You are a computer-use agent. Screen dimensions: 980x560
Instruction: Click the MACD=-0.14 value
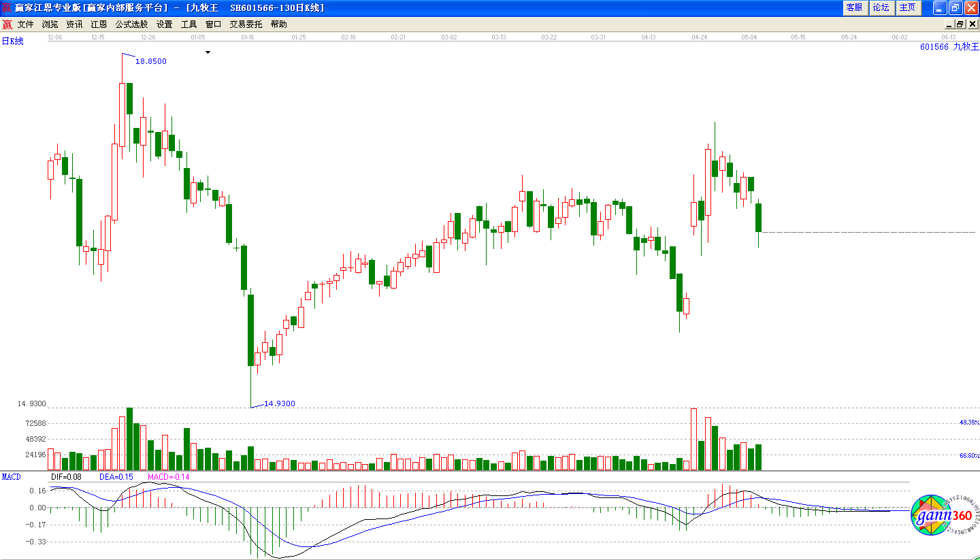pyautogui.click(x=169, y=477)
